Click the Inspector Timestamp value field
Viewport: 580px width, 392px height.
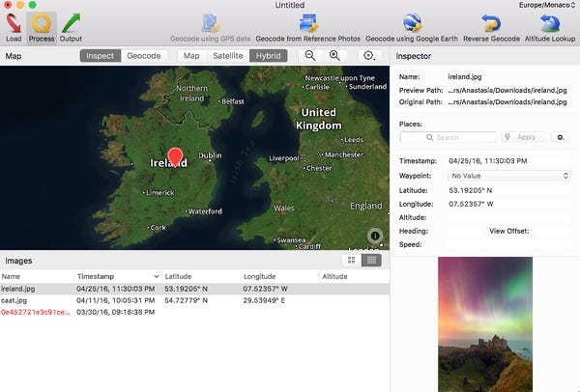(509, 161)
